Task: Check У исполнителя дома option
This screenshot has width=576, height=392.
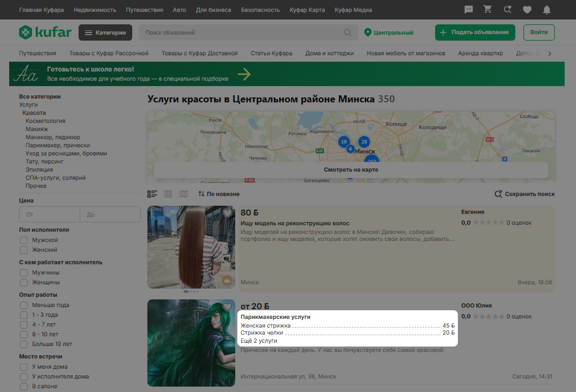Action: tap(24, 377)
